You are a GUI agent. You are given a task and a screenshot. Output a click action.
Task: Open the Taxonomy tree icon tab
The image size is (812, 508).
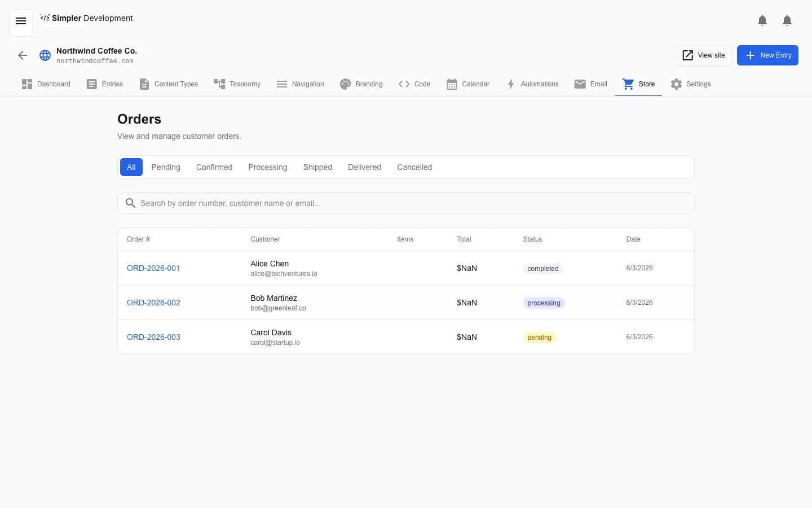[x=237, y=84]
